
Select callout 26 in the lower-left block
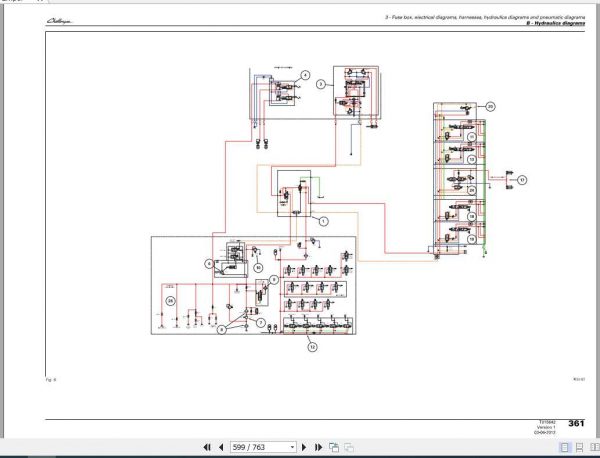(x=171, y=302)
